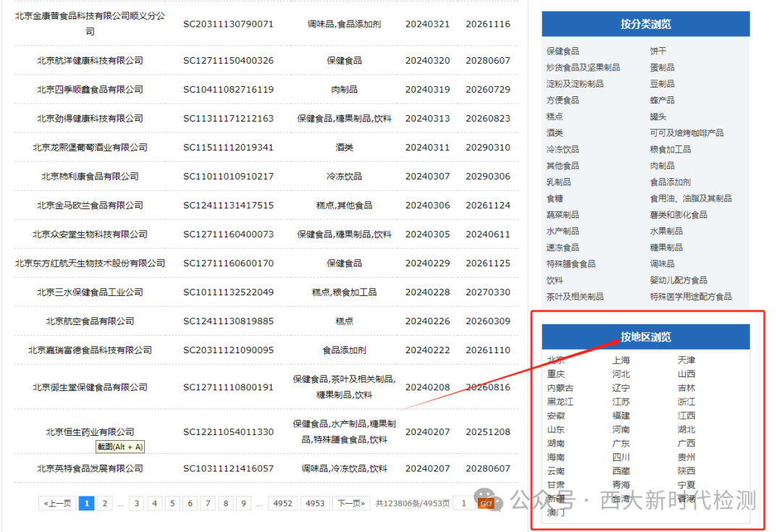The height and width of the screenshot is (532, 782).
Task: Browse the 江苏 region
Action: click(x=621, y=402)
